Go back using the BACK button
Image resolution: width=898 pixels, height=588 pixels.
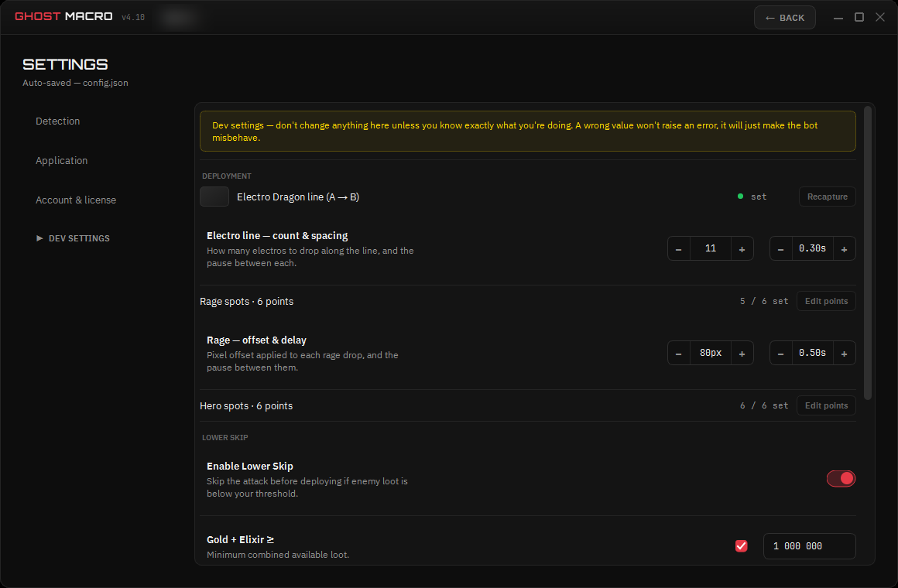(785, 18)
